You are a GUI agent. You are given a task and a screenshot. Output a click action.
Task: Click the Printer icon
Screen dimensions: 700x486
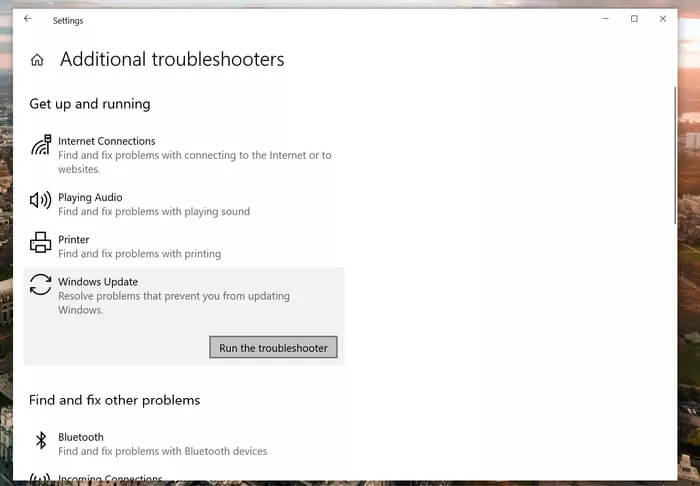(x=41, y=242)
